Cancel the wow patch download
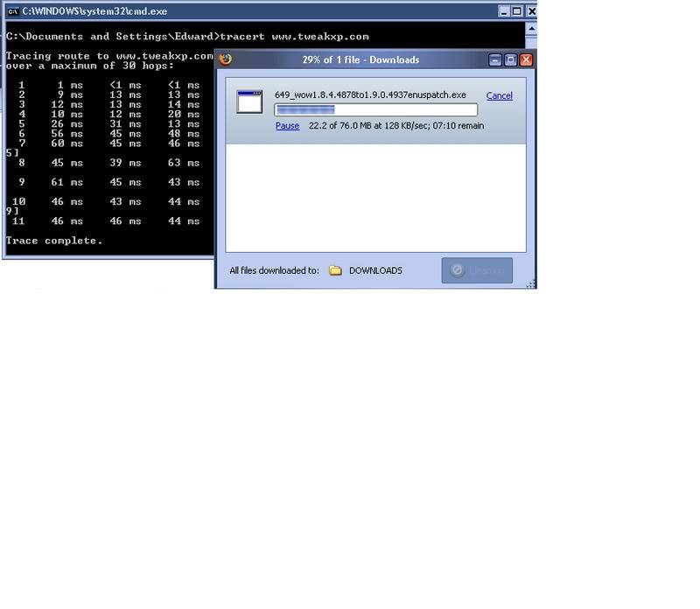Screen dimensions: 700x609 pyautogui.click(x=499, y=95)
